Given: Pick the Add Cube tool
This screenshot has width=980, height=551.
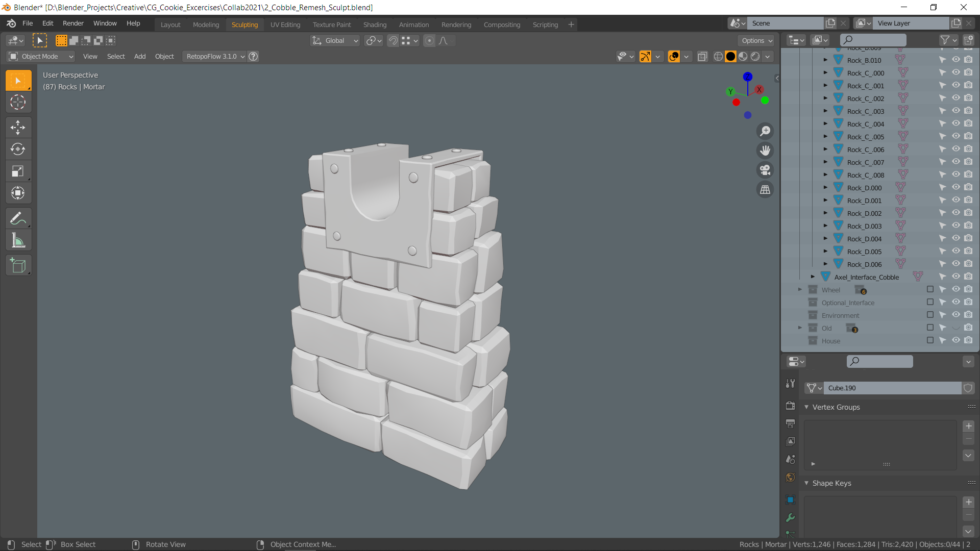Looking at the screenshot, I should 18,266.
